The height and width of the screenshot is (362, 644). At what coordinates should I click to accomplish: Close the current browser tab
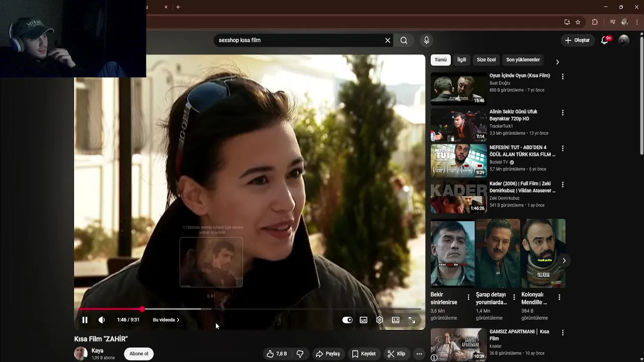point(166,7)
